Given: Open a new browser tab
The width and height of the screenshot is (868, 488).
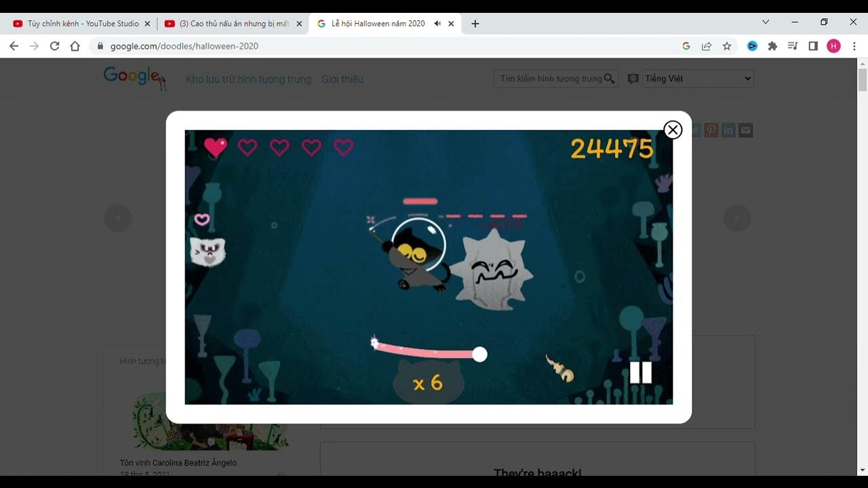Looking at the screenshot, I should point(475,24).
